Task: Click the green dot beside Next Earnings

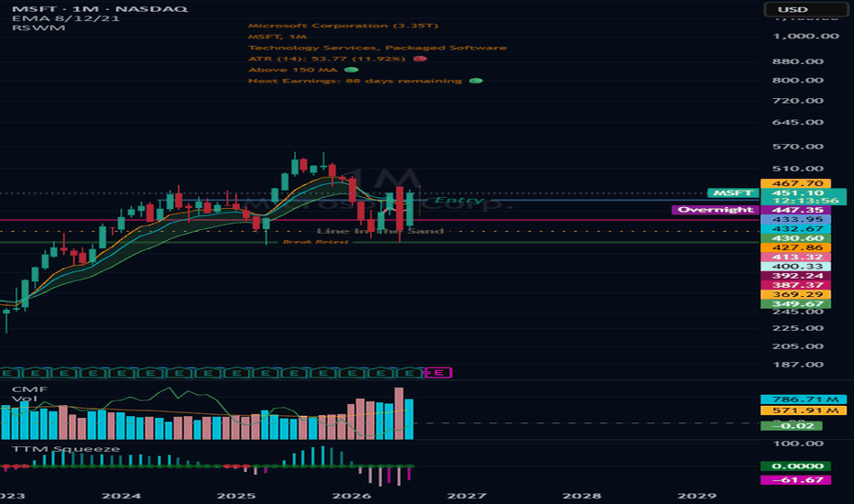Action: tap(476, 81)
